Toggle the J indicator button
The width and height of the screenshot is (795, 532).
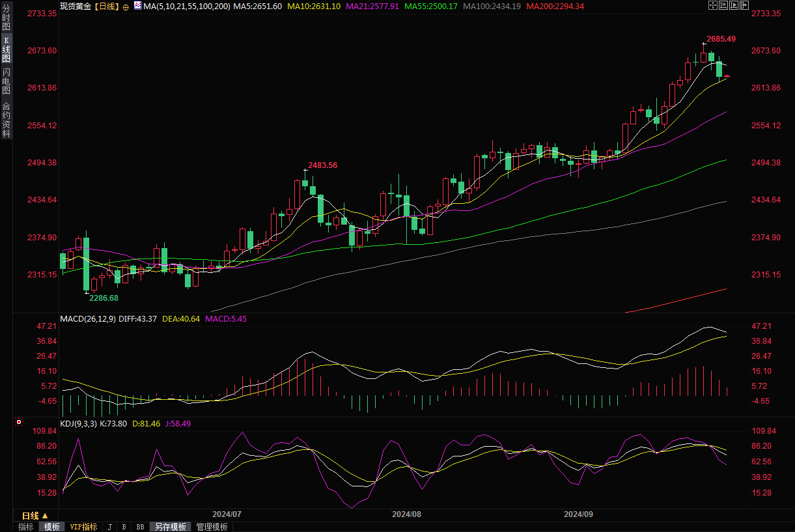click(109, 527)
